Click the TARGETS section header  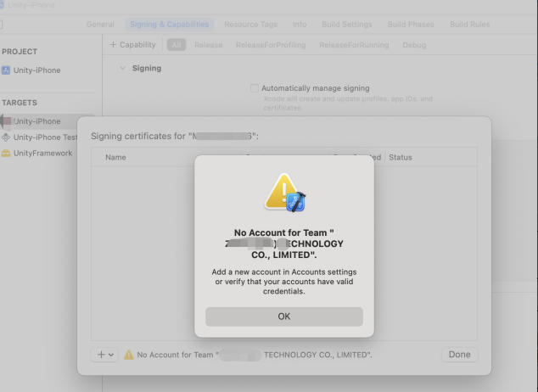coord(20,103)
